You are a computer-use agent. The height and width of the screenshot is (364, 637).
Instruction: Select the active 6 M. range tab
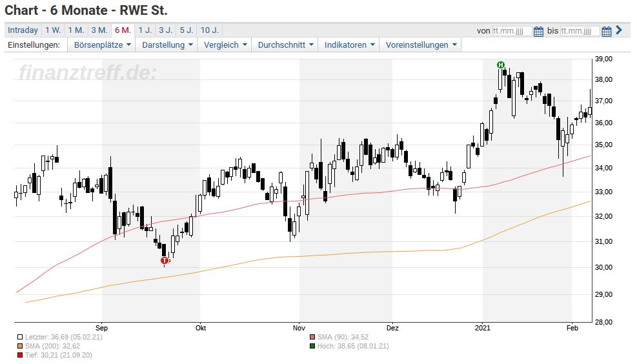coord(123,30)
